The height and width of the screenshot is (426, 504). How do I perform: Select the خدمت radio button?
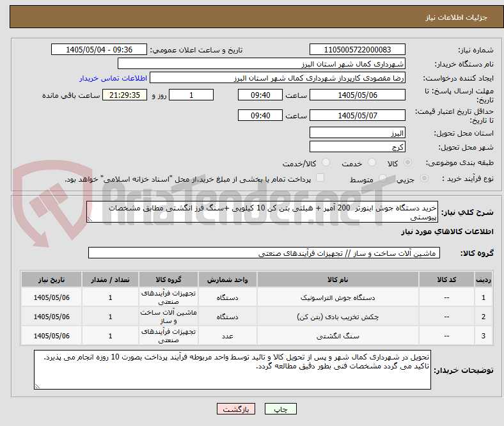pos(372,162)
